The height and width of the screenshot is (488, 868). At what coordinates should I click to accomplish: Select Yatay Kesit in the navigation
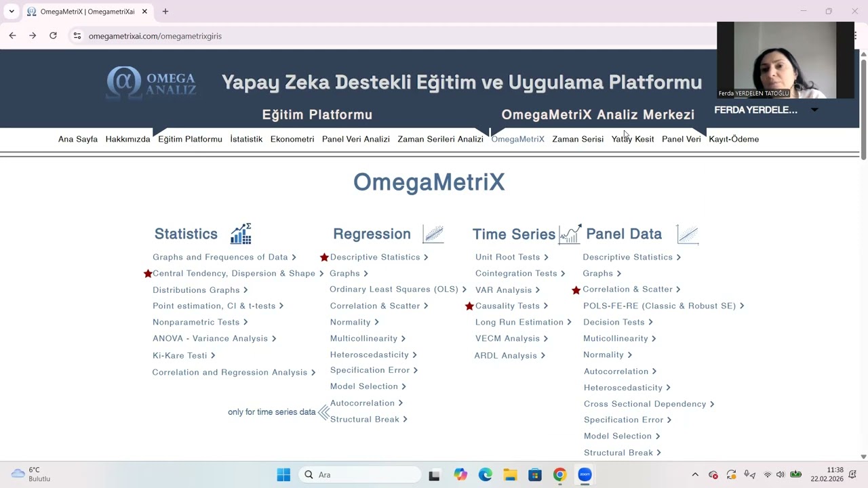pos(633,139)
